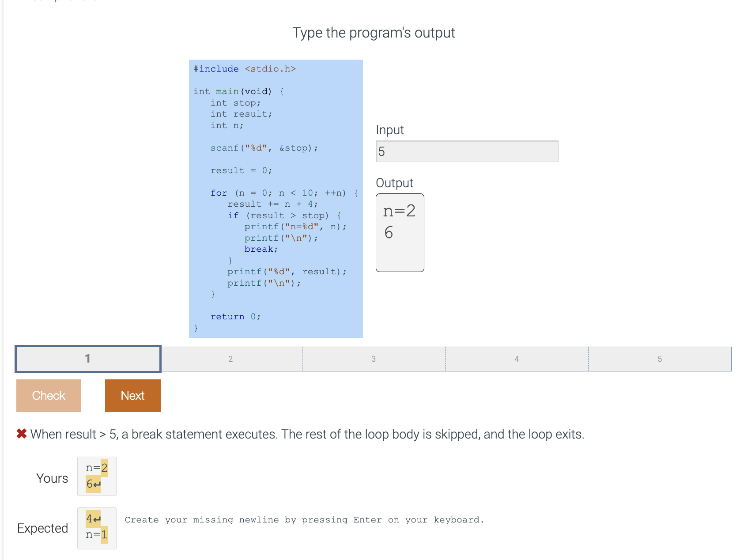The width and height of the screenshot is (740, 560).
Task: Switch to step tab 4
Action: click(x=517, y=359)
